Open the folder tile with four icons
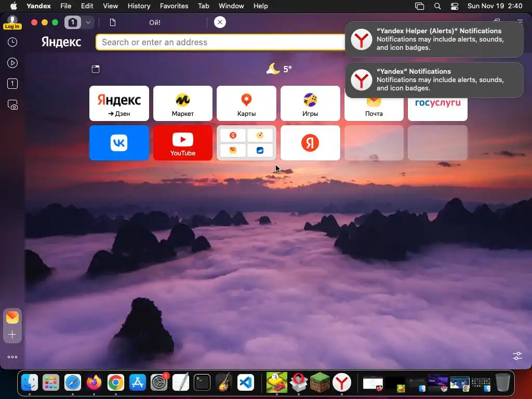This screenshot has height=399, width=532. (x=246, y=143)
